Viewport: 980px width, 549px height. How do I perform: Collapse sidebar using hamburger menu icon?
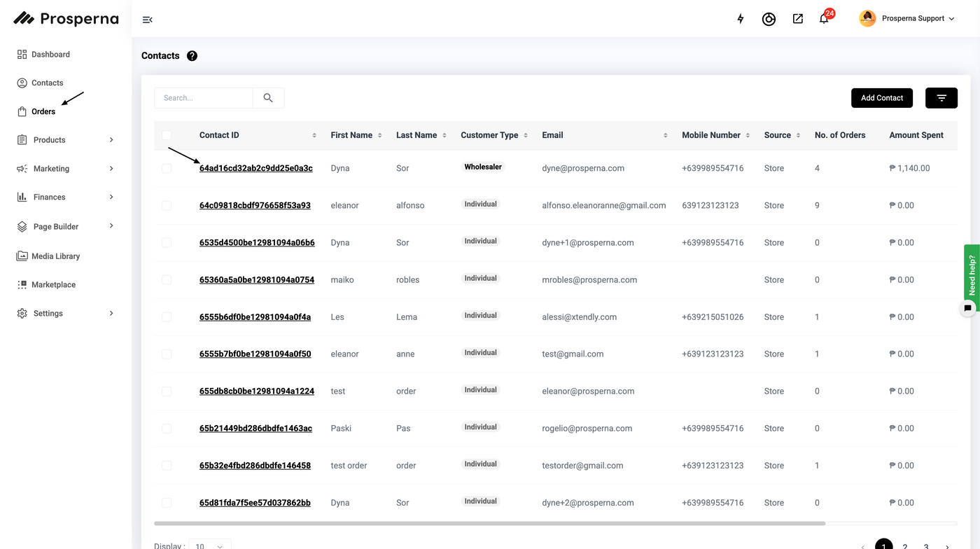click(147, 20)
